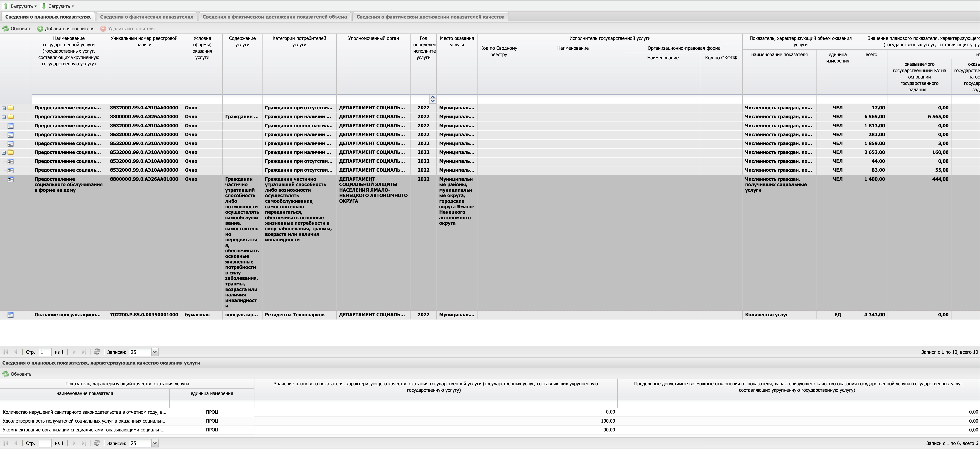Click the row icon for the 702200.Р.85.0.00350001000 record
This screenshot has height=449, width=980.
click(x=11, y=315)
